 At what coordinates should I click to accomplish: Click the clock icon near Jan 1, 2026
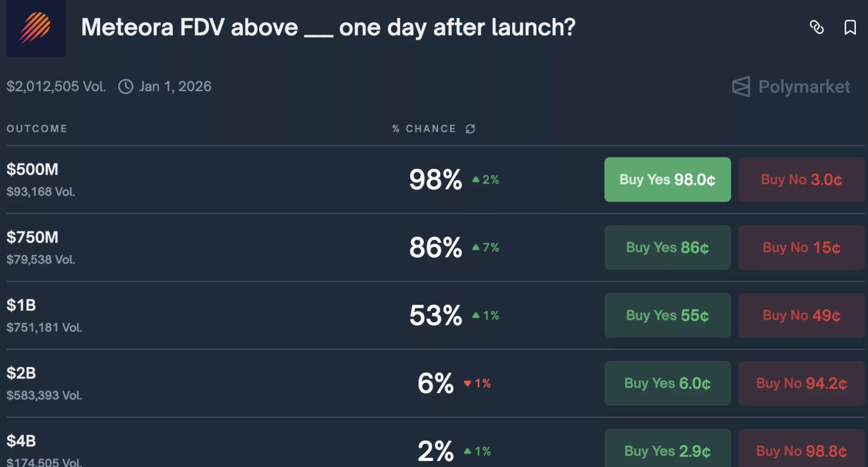coord(126,87)
